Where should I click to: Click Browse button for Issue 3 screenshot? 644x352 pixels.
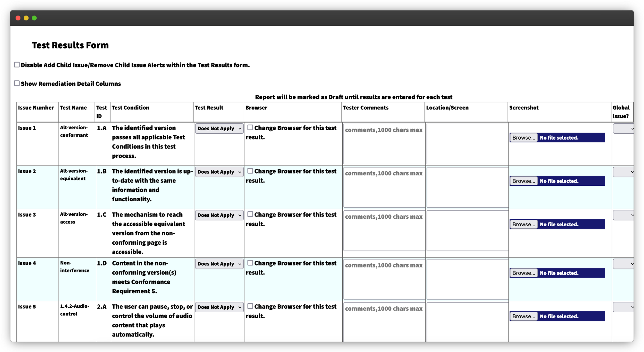524,224
